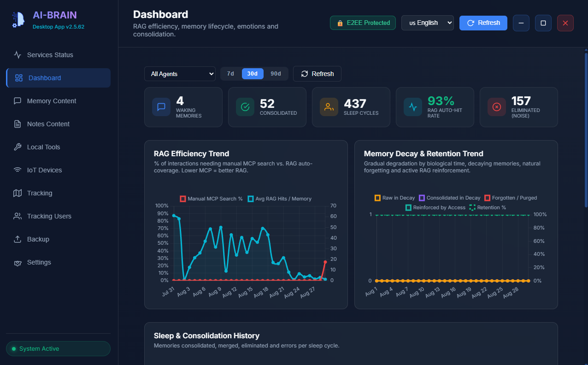The height and width of the screenshot is (365, 588).
Task: Click the Services Status pulse icon
Action: (18, 55)
